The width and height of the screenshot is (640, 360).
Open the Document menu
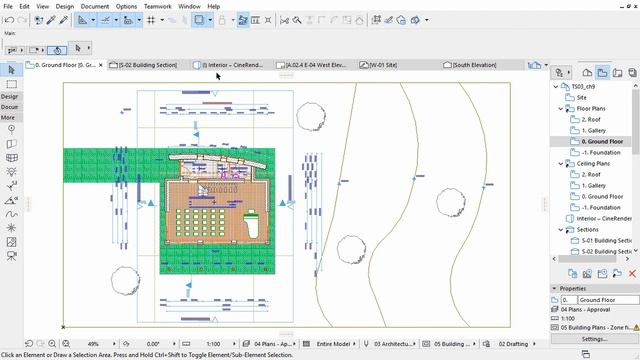click(x=95, y=7)
